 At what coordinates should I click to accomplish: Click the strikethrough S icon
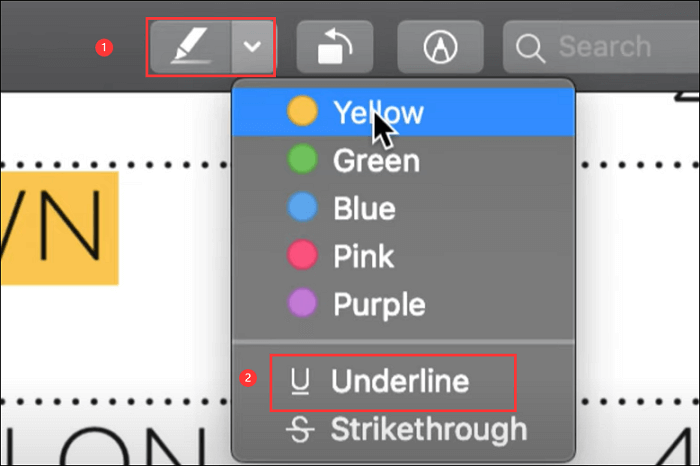point(300,430)
